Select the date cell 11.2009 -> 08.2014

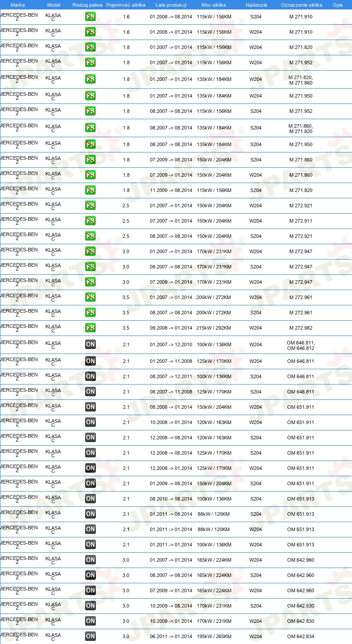click(171, 190)
